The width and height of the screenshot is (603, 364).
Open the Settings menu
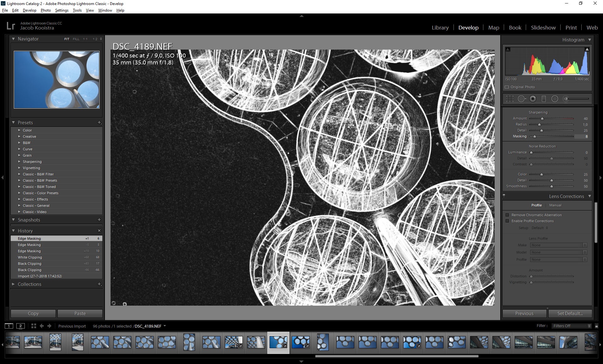(x=62, y=10)
